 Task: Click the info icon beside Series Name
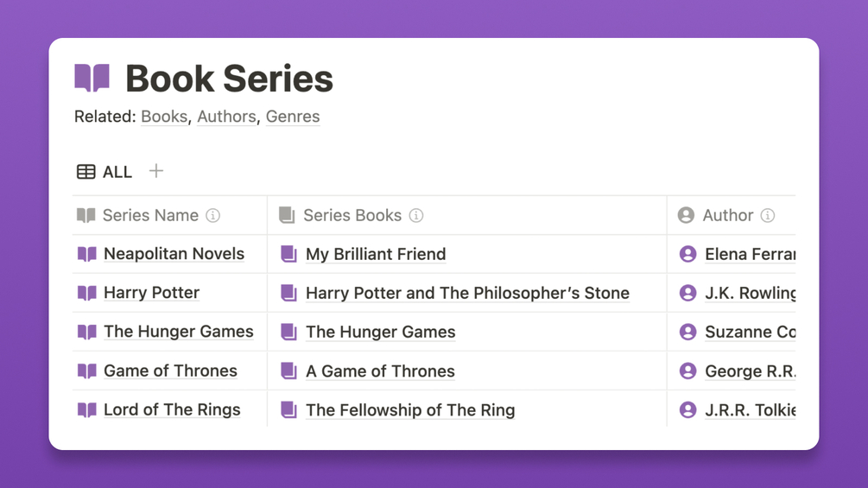(213, 215)
